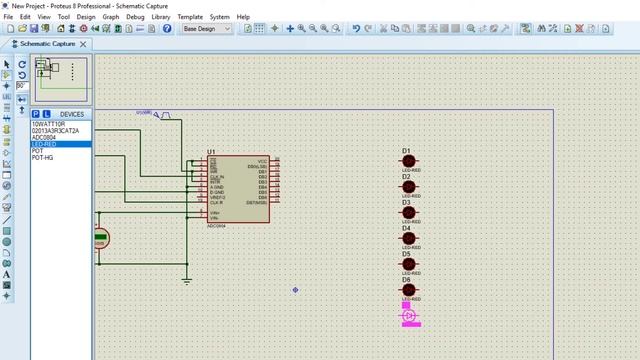Open the Base Design variant dropdown
640x360 pixels.
click(207, 29)
